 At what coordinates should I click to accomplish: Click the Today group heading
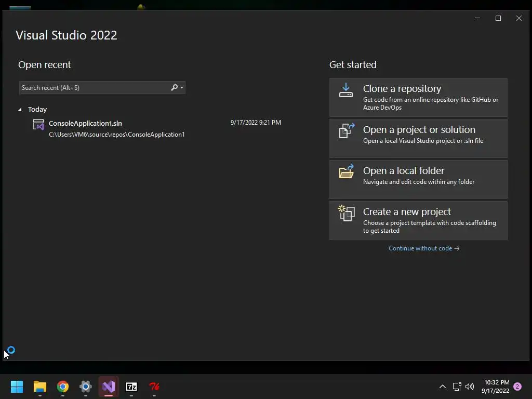point(37,109)
